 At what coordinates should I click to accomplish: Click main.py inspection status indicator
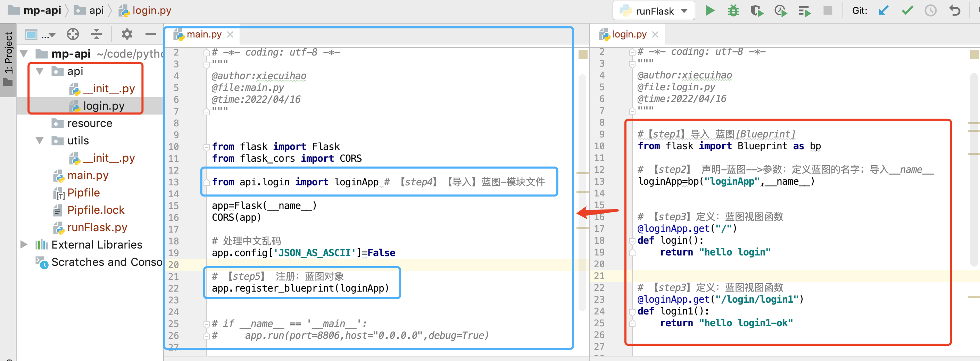583,54
